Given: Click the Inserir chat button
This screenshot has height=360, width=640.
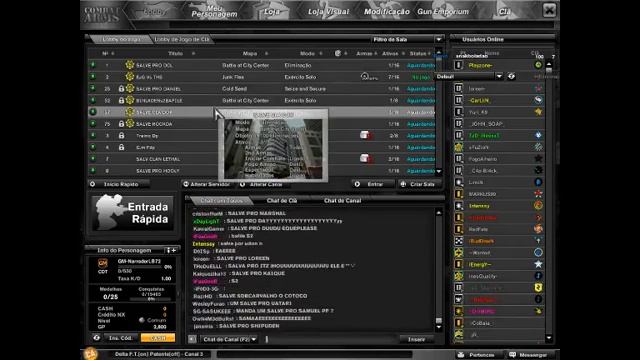Looking at the screenshot, I should pyautogui.click(x=416, y=339).
